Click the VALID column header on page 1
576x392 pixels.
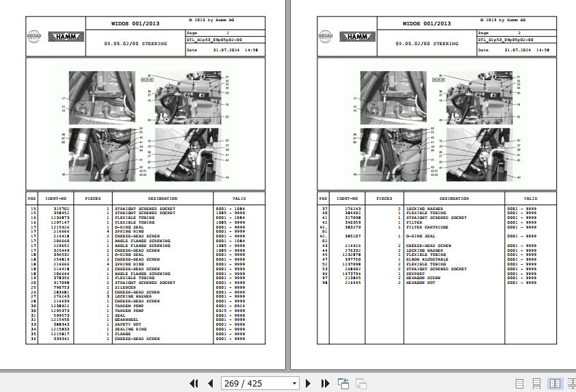coord(239,198)
